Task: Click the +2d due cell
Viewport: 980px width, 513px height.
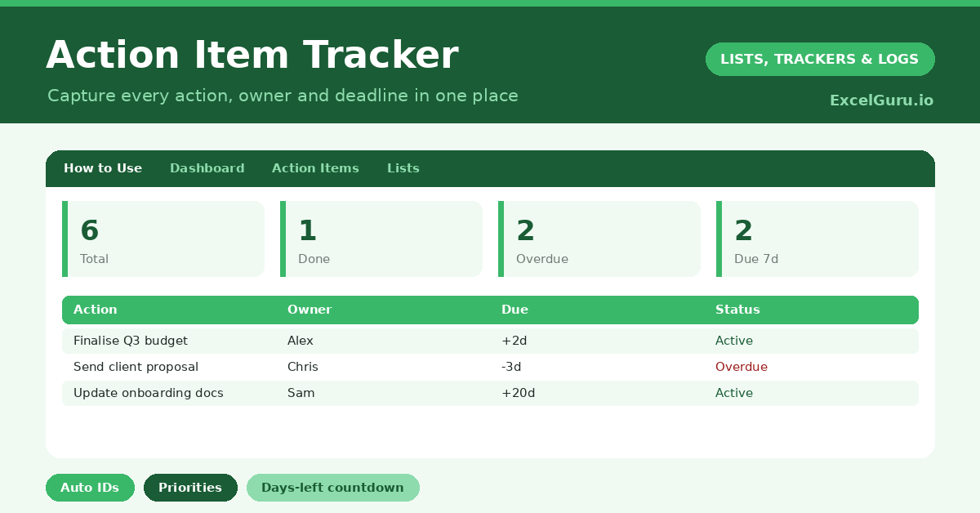Action: 514,341
